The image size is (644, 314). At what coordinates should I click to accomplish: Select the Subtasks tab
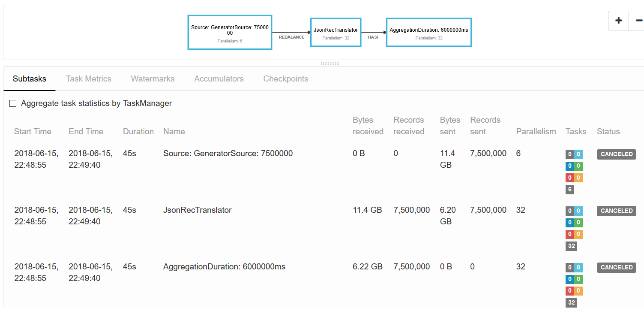click(30, 79)
